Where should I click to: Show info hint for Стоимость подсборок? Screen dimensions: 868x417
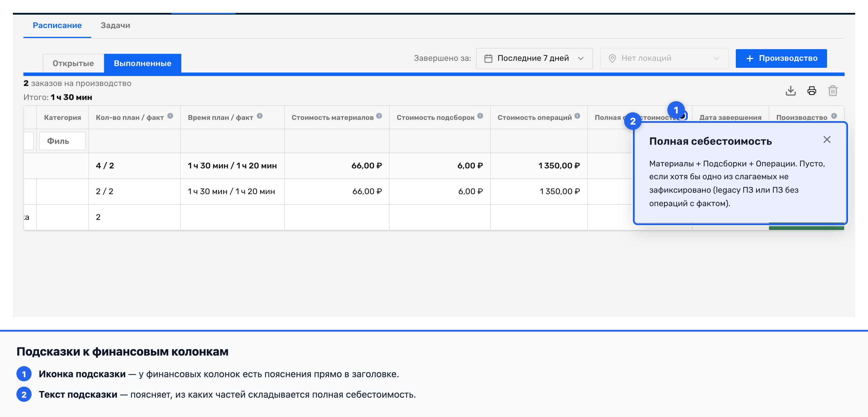point(480,116)
